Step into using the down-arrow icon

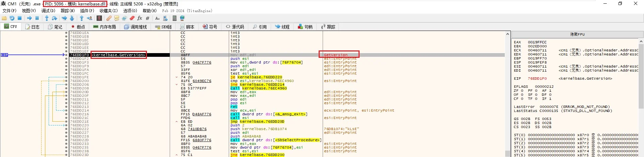pos(47,18)
